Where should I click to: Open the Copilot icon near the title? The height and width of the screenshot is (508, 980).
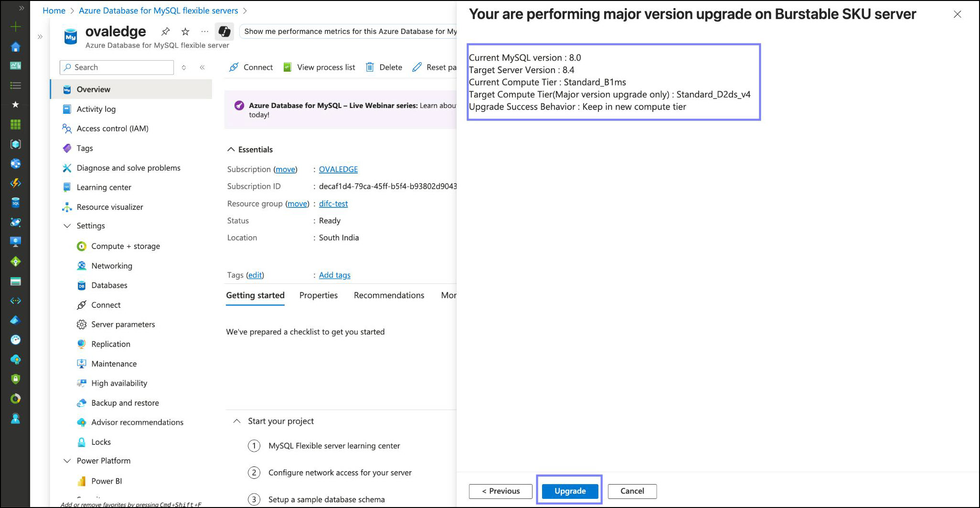pyautogui.click(x=224, y=32)
